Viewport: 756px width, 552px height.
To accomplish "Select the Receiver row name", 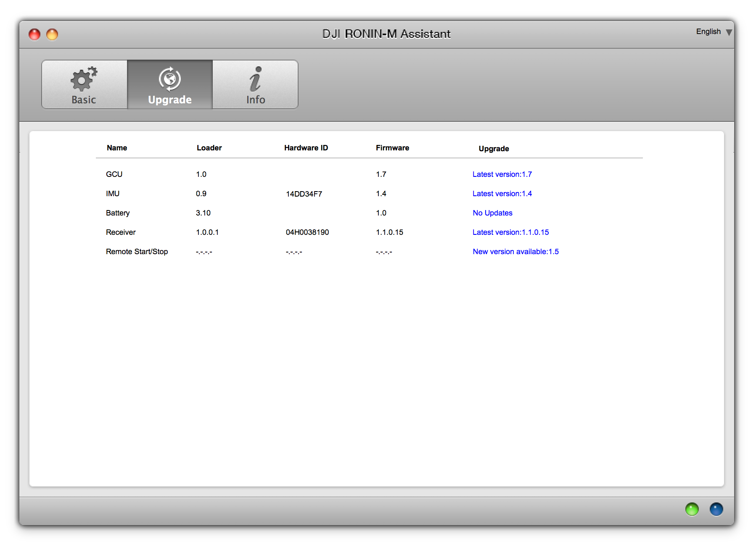I will (x=121, y=232).
